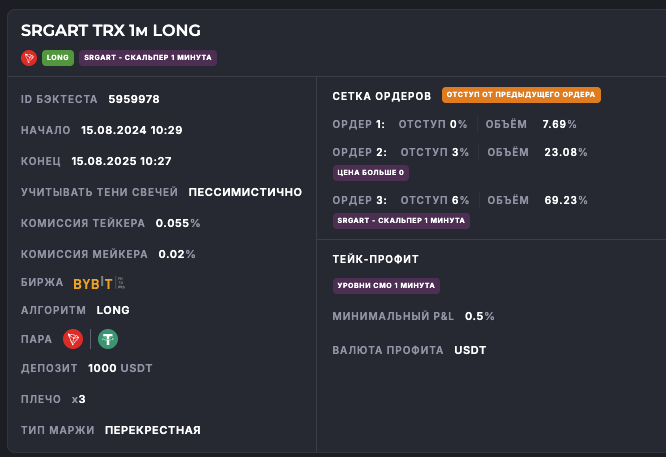The height and width of the screenshot is (457, 666).
Task: Click the green LONG badge in the header
Action: click(58, 58)
